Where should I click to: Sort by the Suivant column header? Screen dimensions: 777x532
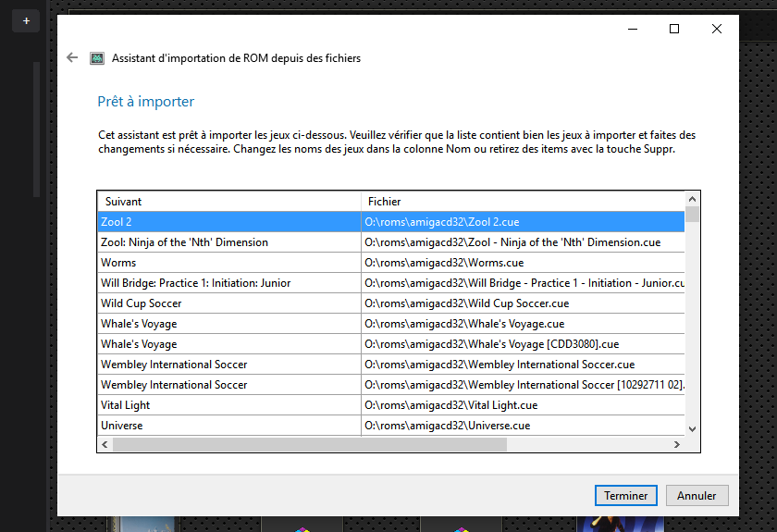[229, 202]
